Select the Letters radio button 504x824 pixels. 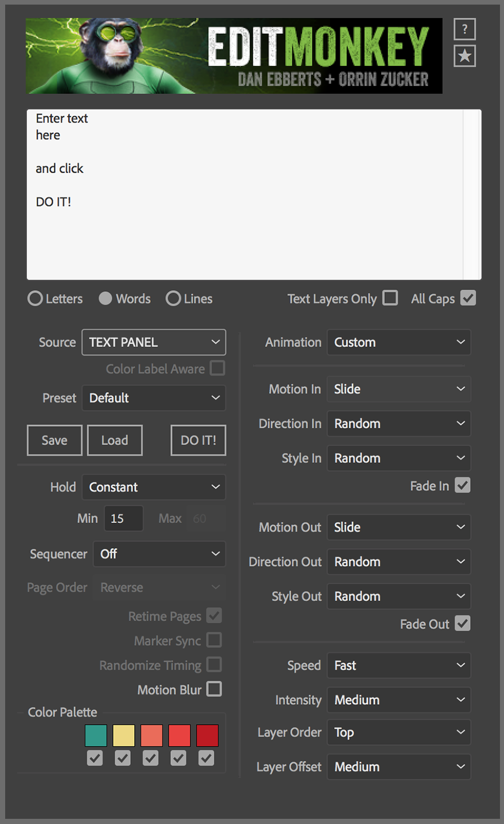(x=35, y=298)
